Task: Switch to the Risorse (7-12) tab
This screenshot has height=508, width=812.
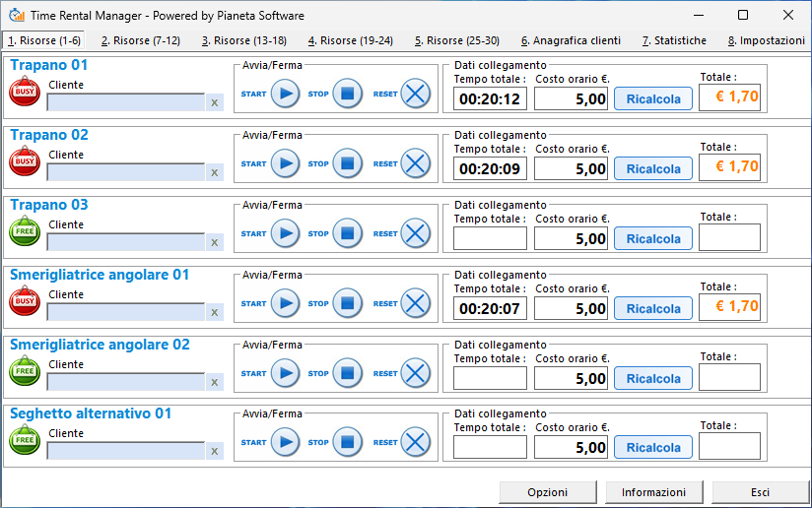Action: click(x=140, y=40)
